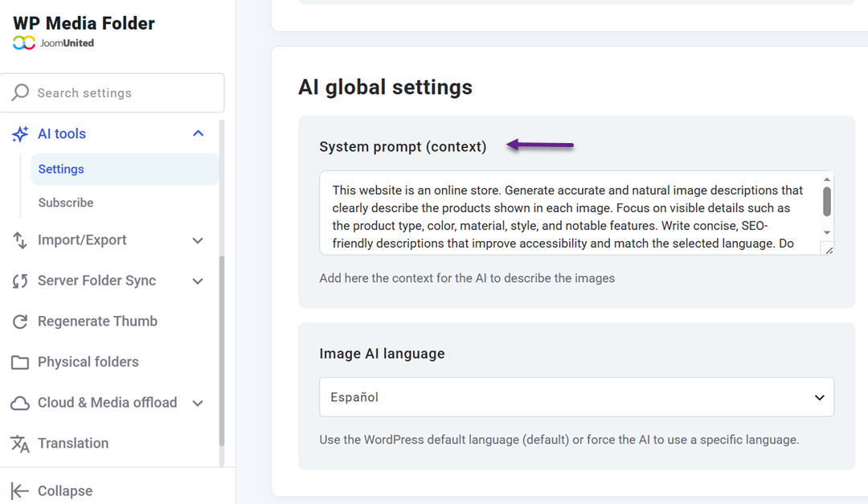Expand the Server Folder Sync chevron

coord(198,281)
